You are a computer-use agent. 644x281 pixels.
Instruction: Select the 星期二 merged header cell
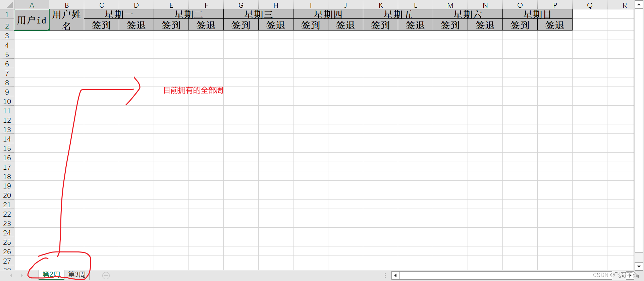click(189, 14)
